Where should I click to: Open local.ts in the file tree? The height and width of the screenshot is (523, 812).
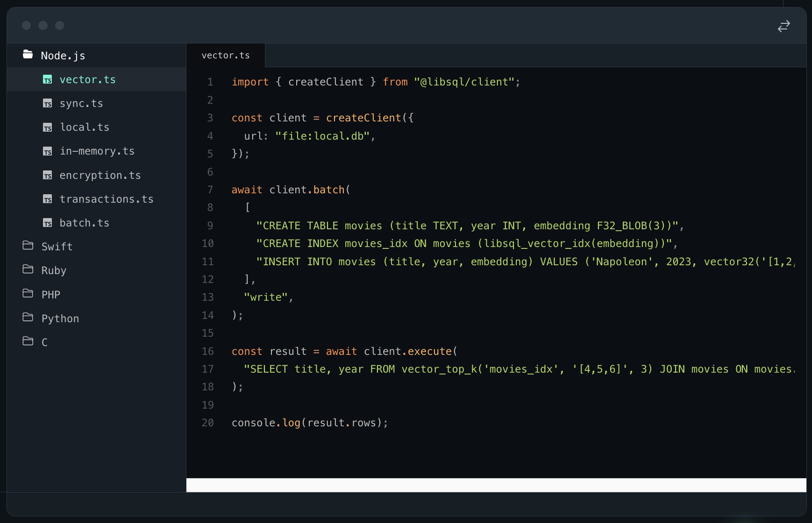click(96, 127)
